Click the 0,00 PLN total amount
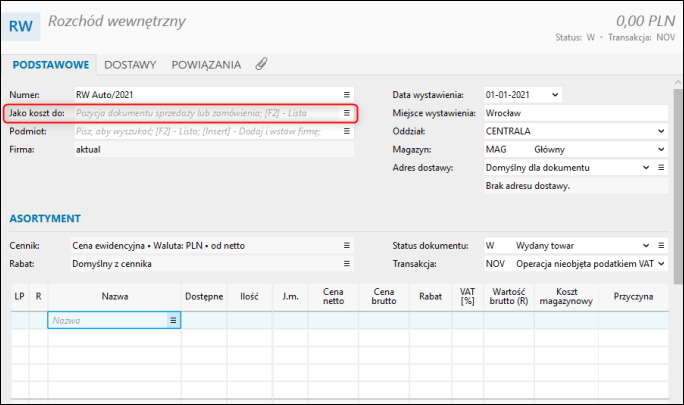The height and width of the screenshot is (405, 684). [x=645, y=21]
